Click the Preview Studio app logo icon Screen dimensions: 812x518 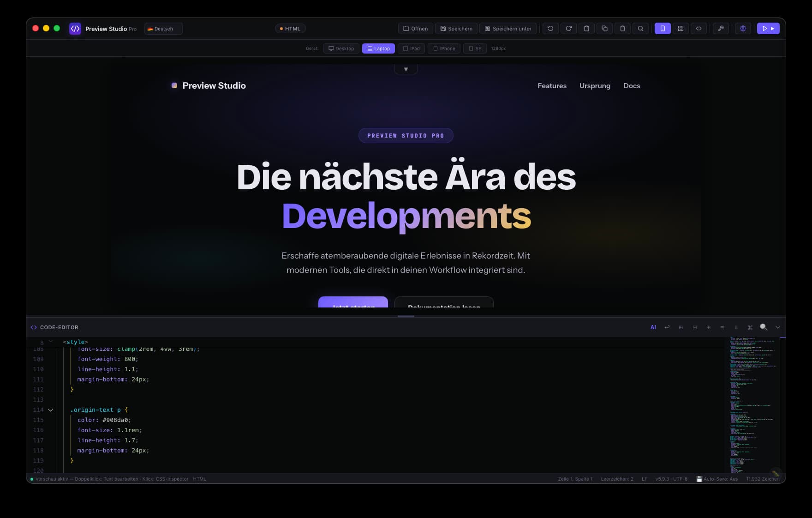(75, 29)
